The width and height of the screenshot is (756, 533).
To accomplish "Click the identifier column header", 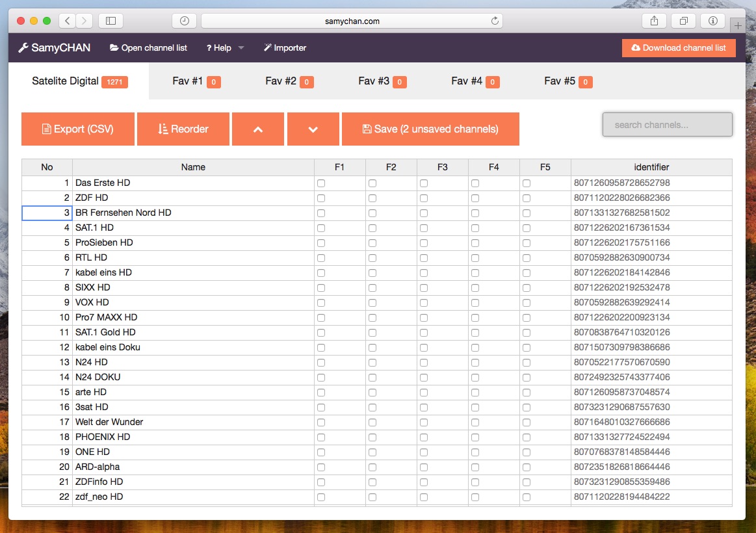I will 651,167.
